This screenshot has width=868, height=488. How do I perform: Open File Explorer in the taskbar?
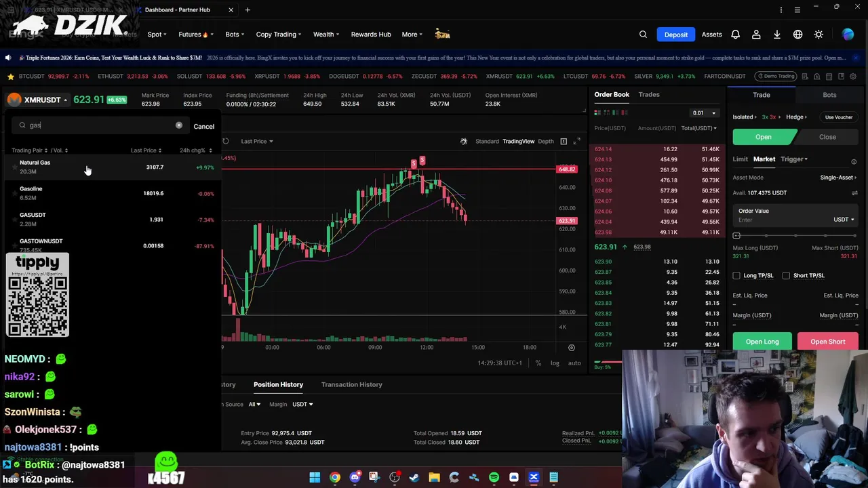coord(434,478)
